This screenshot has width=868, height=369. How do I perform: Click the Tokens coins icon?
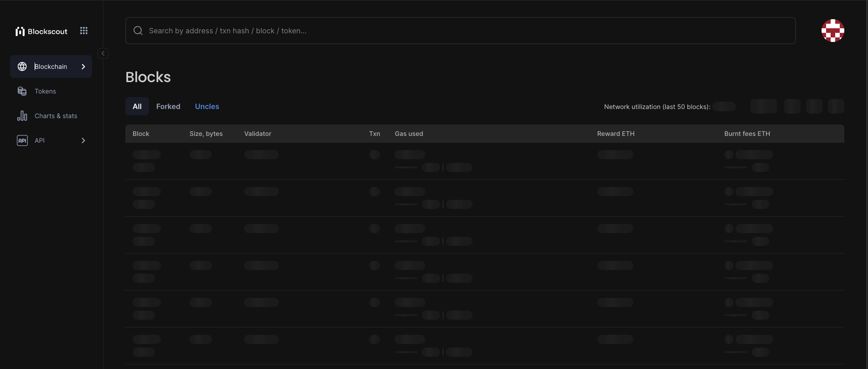22,91
